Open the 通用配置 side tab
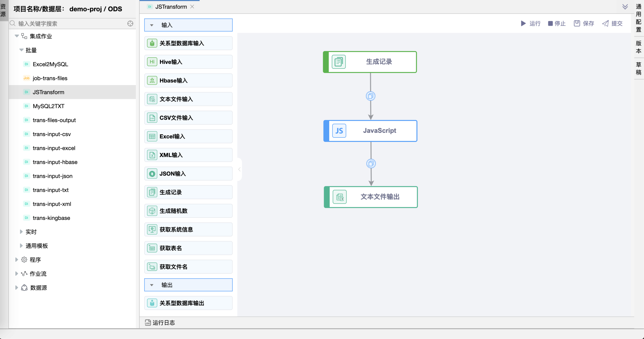Screen dimensions: 644x339 pos(638,18)
